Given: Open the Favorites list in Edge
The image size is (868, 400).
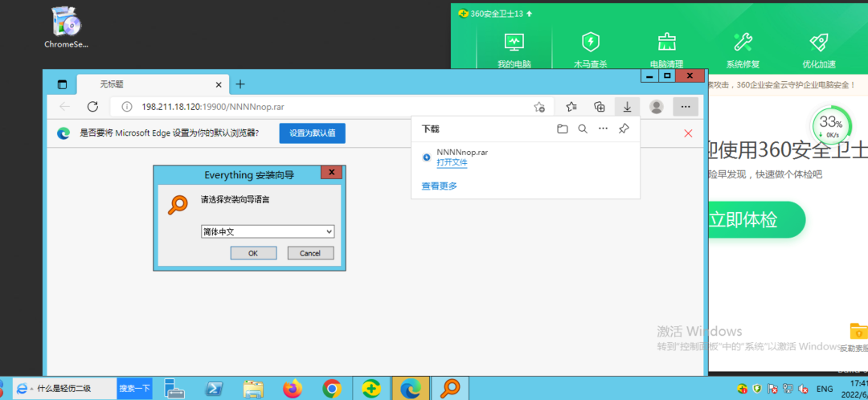Looking at the screenshot, I should tap(572, 107).
